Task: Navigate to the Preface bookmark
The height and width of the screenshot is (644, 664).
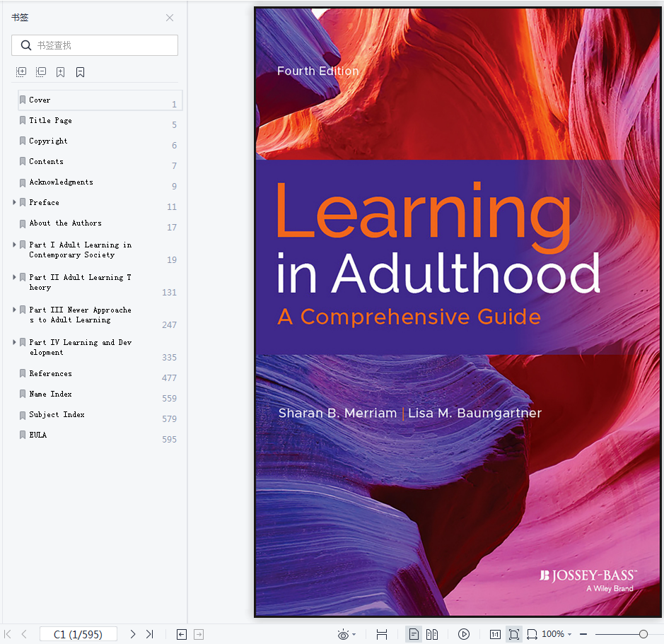Action: [x=44, y=202]
